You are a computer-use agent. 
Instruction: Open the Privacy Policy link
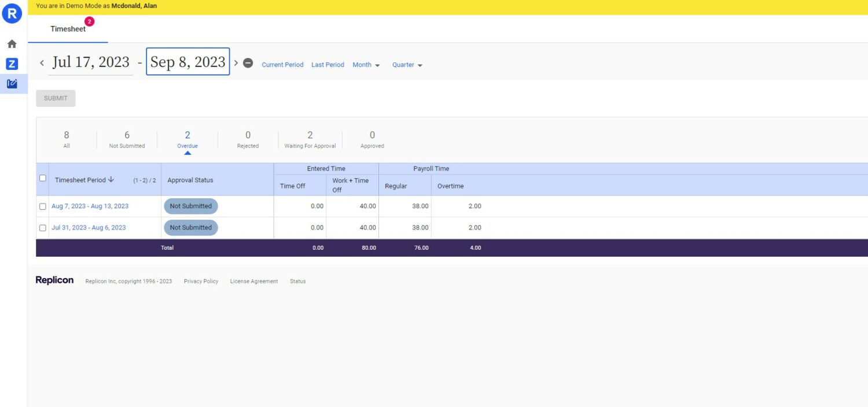tap(201, 281)
